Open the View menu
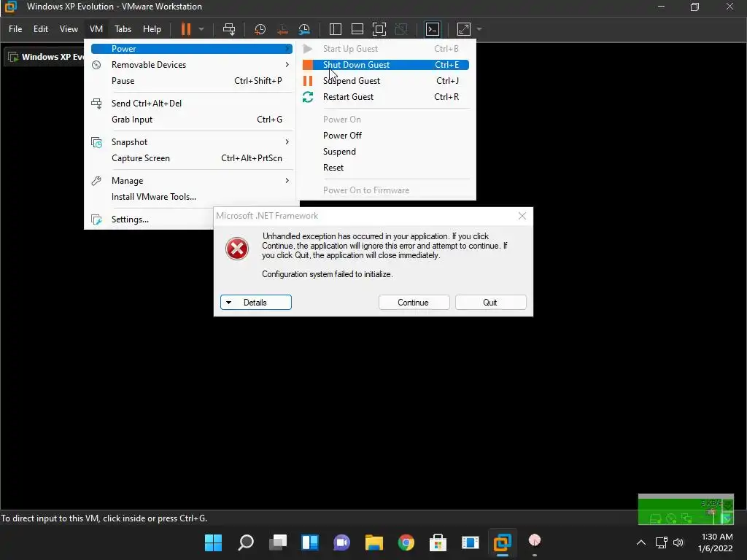 69,29
